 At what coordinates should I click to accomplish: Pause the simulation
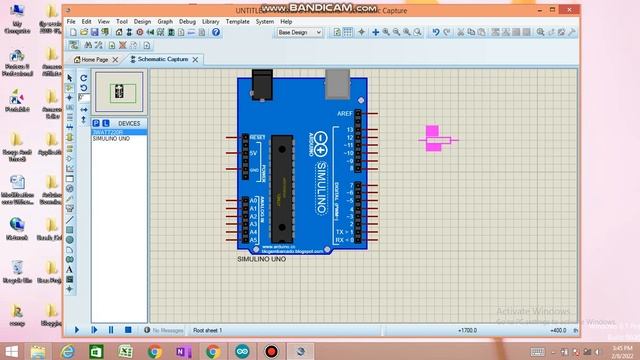point(111,330)
